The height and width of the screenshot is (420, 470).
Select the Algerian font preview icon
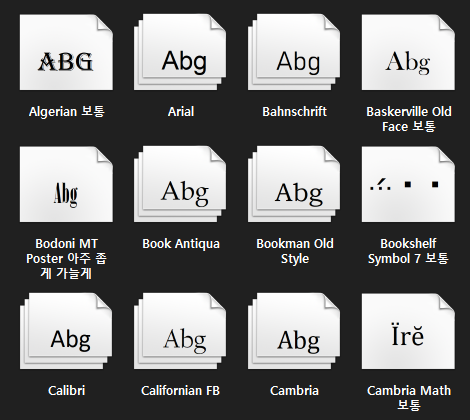(66, 52)
